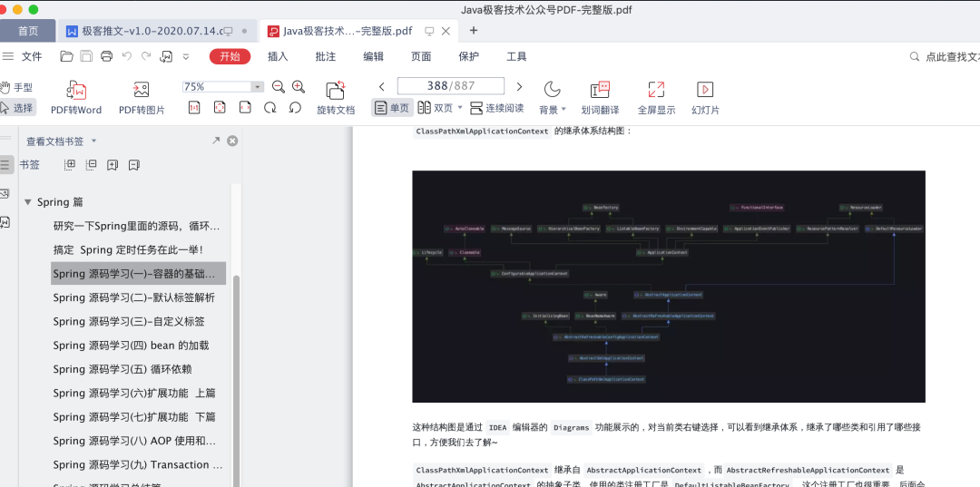Viewport: 980px width, 487px height.
Task: Go to the previous page arrow
Action: click(382, 87)
